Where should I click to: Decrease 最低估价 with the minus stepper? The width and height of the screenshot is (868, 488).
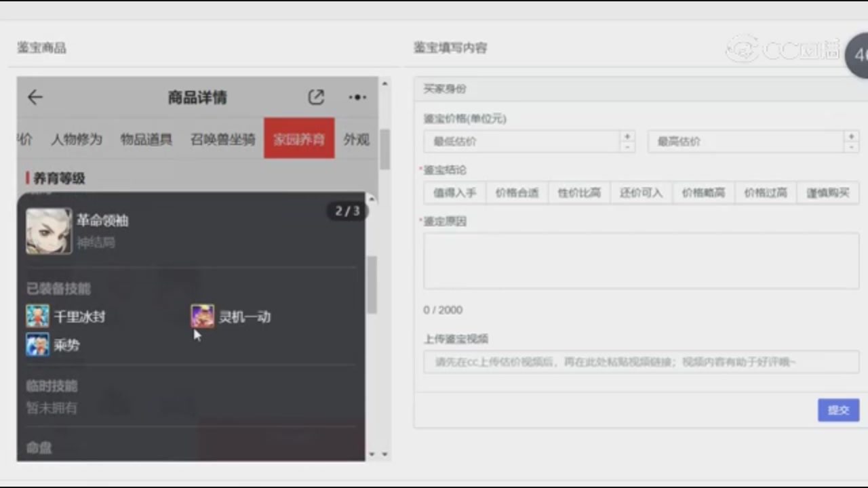(627, 147)
